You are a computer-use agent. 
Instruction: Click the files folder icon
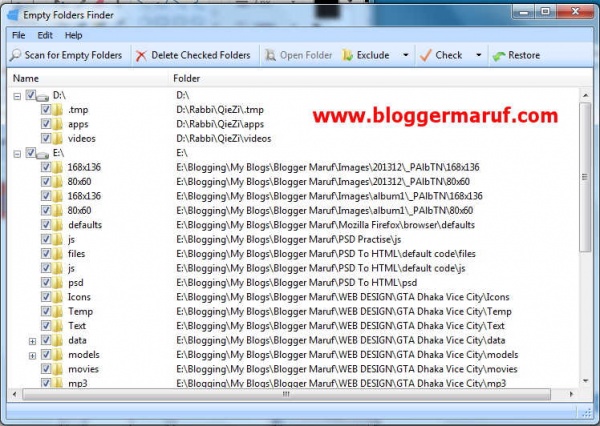pyautogui.click(x=57, y=253)
